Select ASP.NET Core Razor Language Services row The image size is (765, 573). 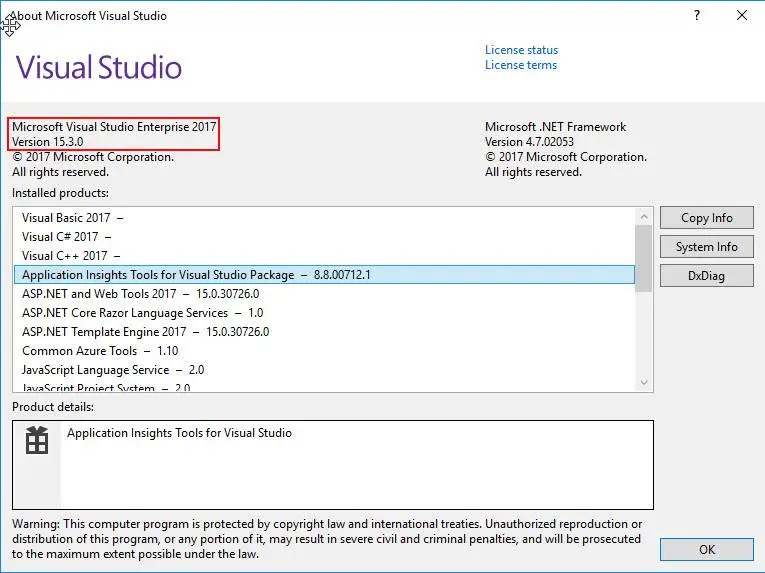(x=324, y=313)
